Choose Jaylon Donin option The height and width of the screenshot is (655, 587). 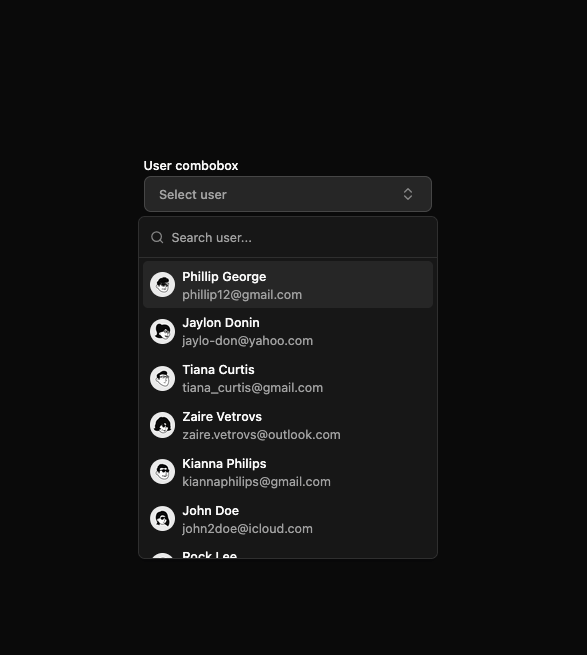(x=287, y=331)
